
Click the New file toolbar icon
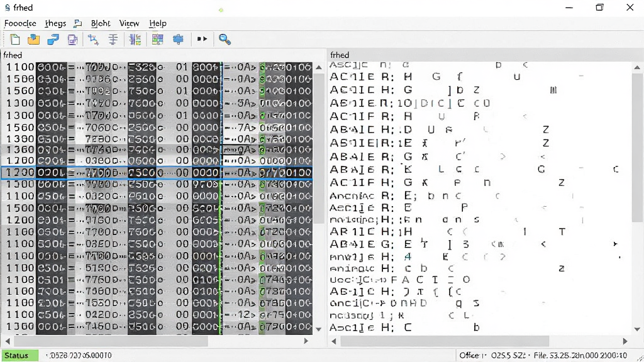15,40
